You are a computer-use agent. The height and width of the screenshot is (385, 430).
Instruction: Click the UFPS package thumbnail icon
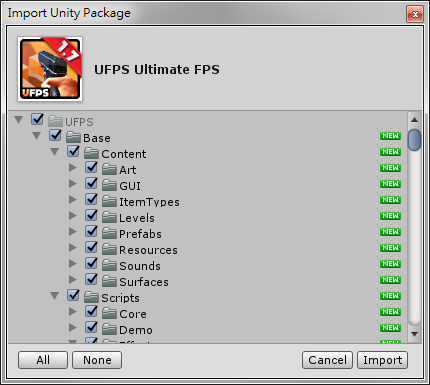(x=50, y=69)
